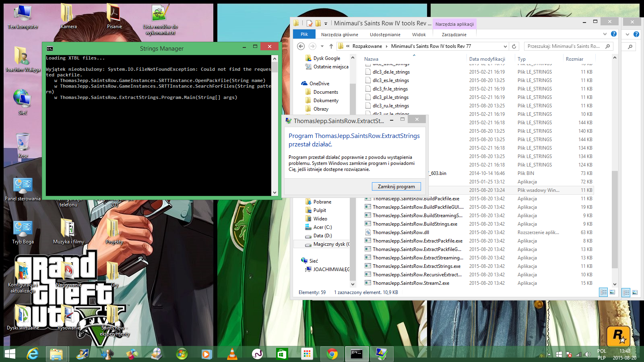Screen dimensions: 644x362
Task: Open recent locations dropdown arrow
Action: tap(322, 47)
